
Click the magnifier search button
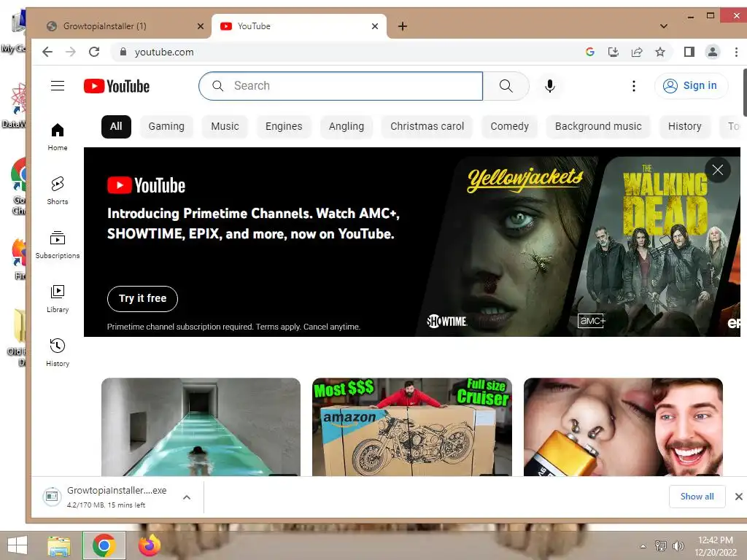[x=506, y=86]
